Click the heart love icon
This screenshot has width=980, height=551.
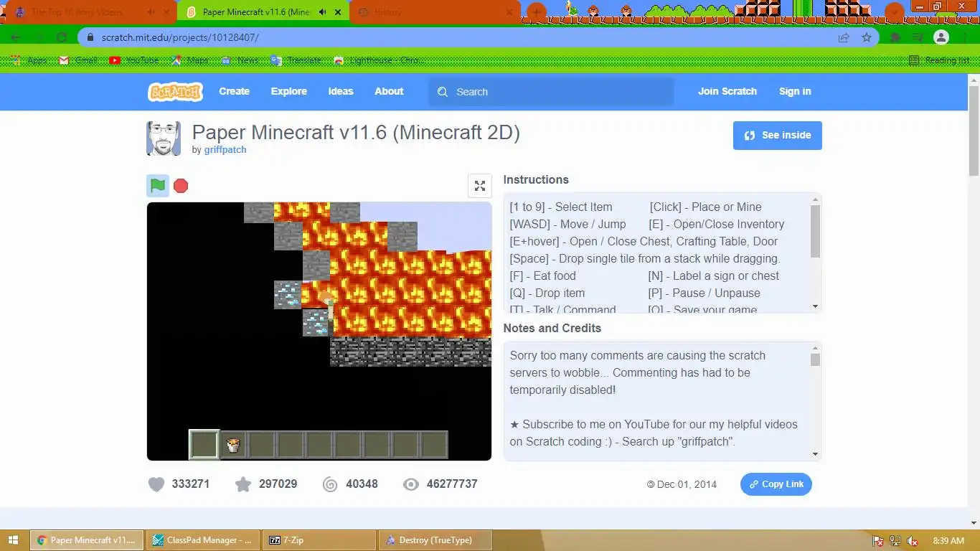click(156, 484)
